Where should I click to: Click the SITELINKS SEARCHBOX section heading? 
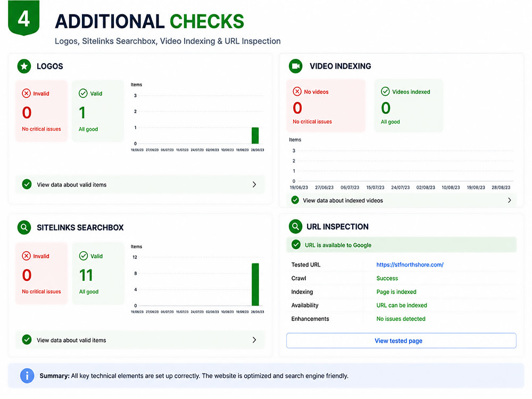coord(80,227)
